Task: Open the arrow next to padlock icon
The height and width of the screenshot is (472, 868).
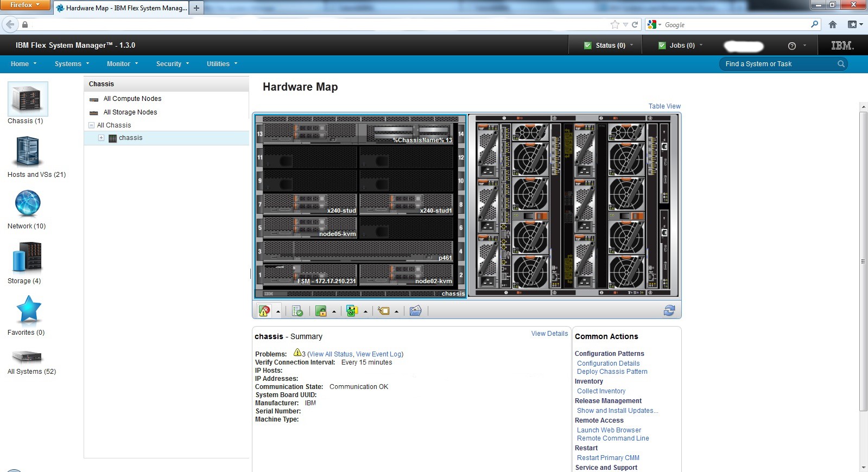Action: [334, 311]
